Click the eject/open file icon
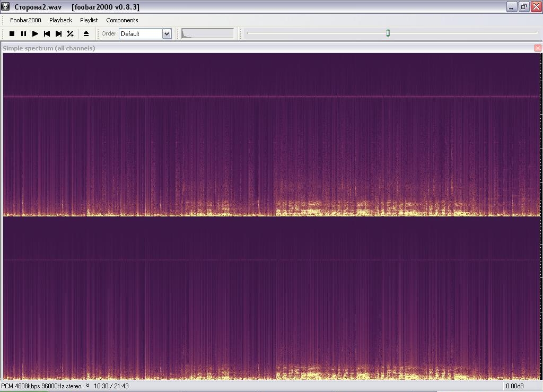Viewport: 543px width, 392px height. click(86, 33)
